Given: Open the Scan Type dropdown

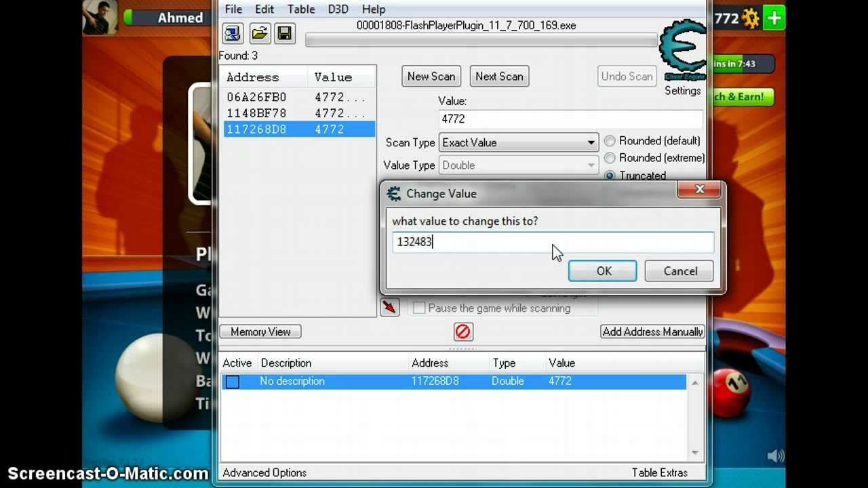Looking at the screenshot, I should (519, 142).
